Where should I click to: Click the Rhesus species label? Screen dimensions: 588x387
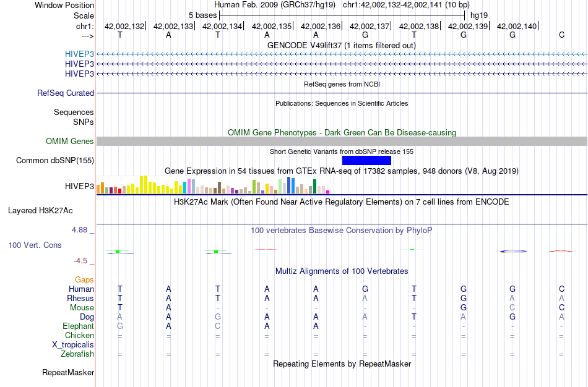click(x=80, y=298)
